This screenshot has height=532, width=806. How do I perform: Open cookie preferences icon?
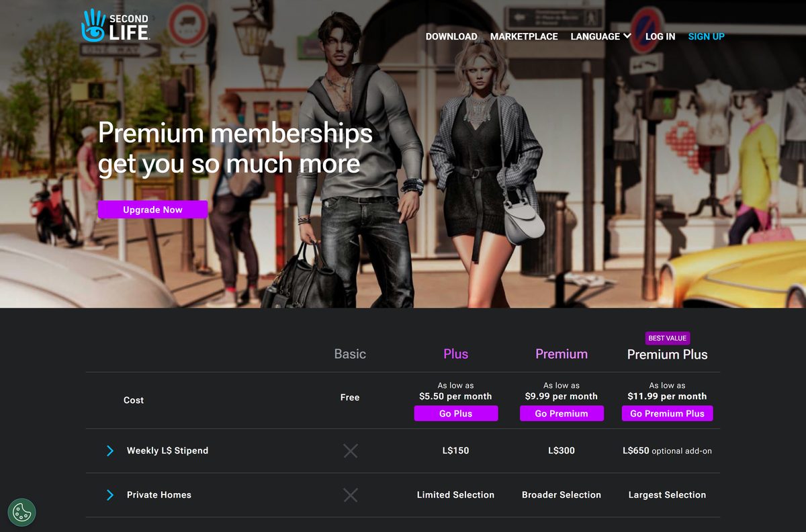[x=22, y=512]
